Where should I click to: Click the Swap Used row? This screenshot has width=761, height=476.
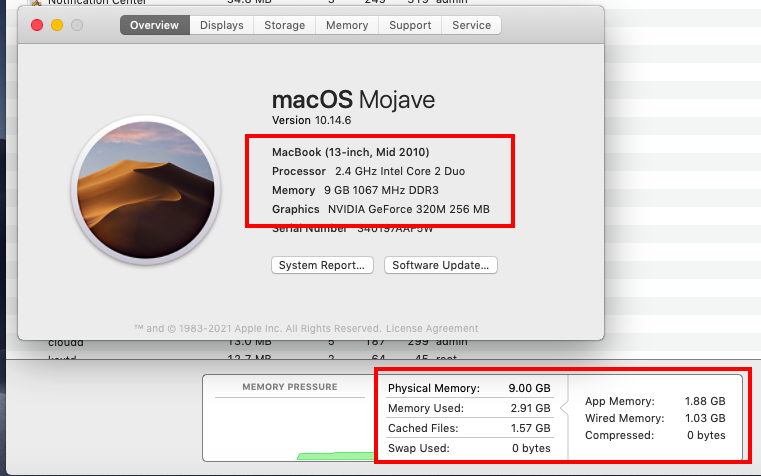tap(469, 448)
